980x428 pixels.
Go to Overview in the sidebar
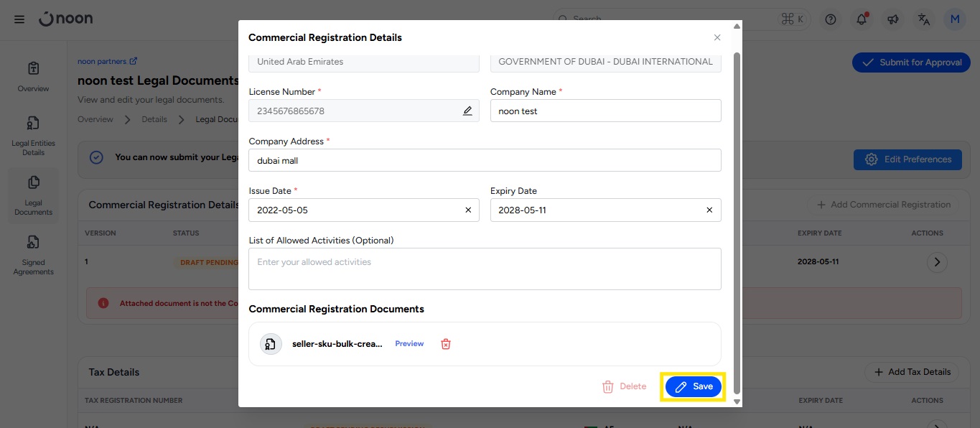pyautogui.click(x=33, y=76)
